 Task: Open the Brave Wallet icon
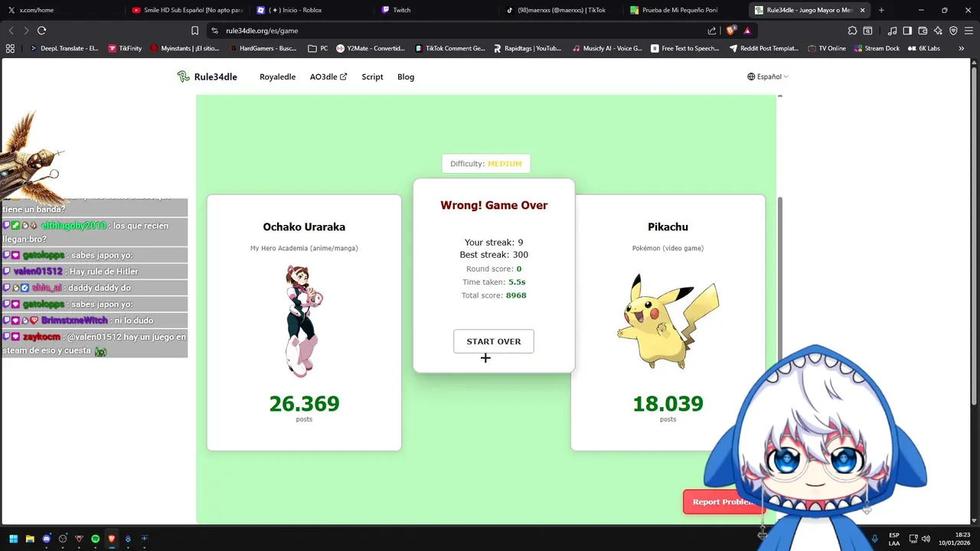click(x=923, y=31)
